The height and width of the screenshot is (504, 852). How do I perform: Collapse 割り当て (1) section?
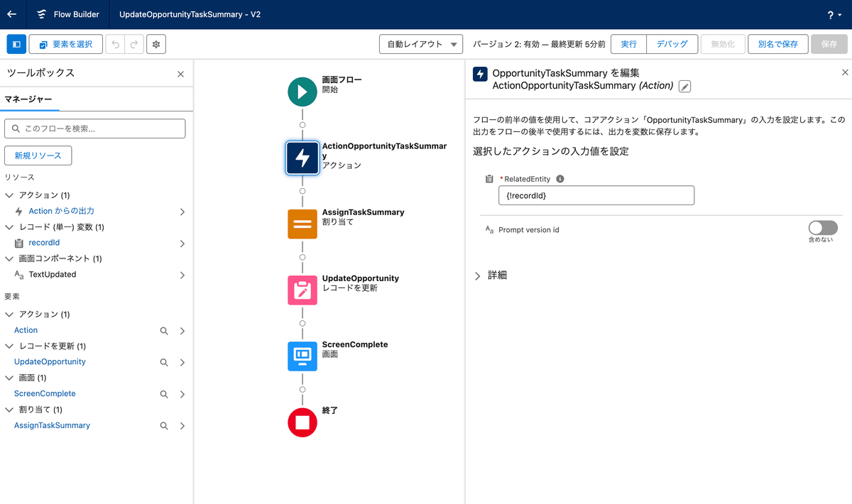pos(9,410)
